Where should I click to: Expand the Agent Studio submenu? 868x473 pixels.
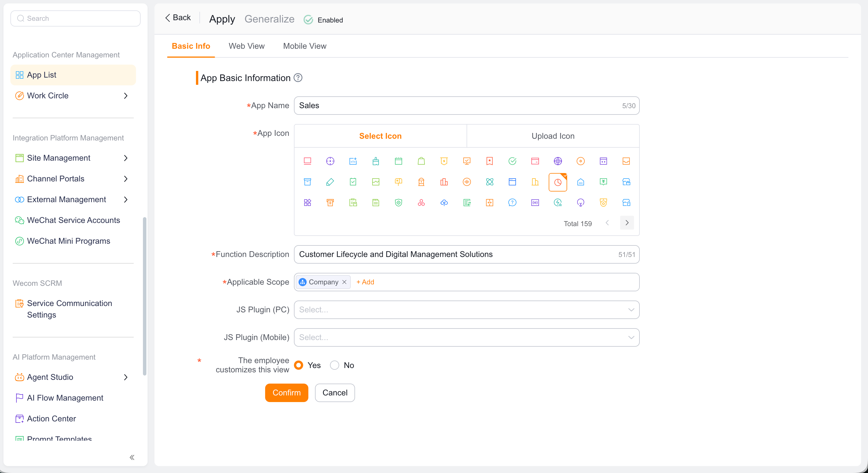tap(125, 377)
